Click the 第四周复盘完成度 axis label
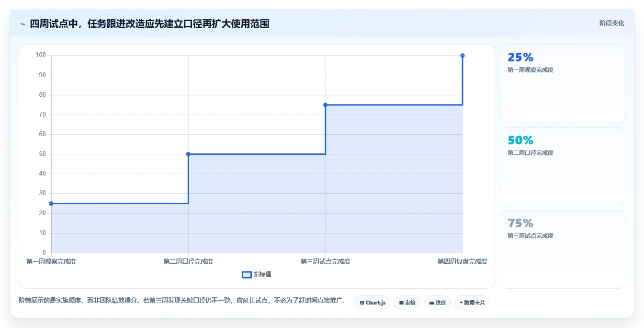This screenshot has height=328, width=644. tap(463, 261)
